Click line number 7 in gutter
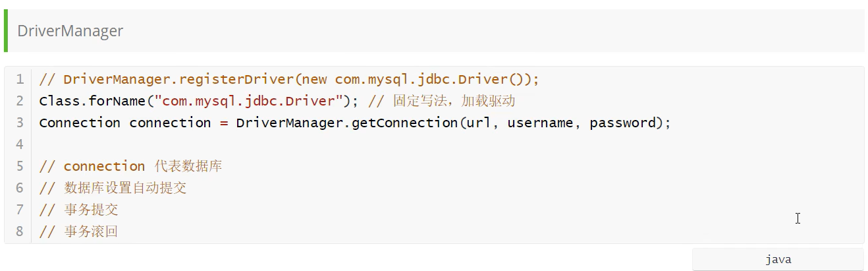Image resolution: width=868 pixels, height=271 pixels. coord(19,210)
